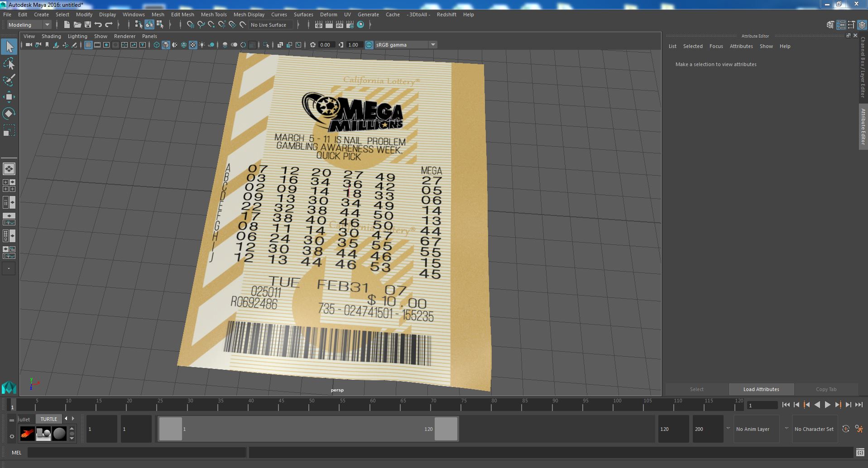Open the Redshift menu
Image resolution: width=868 pixels, height=468 pixels.
[446, 14]
